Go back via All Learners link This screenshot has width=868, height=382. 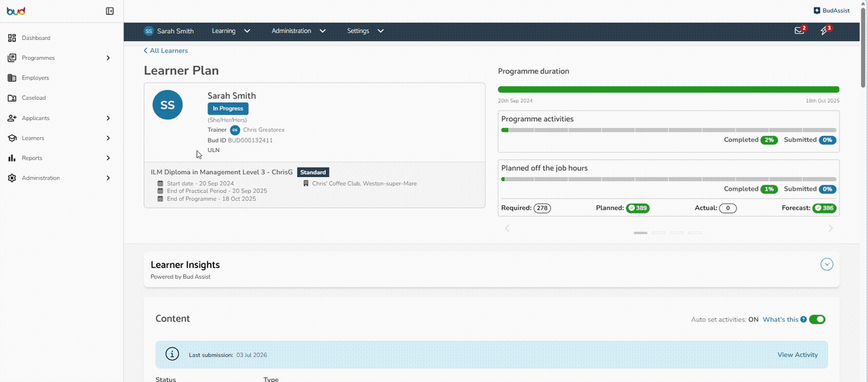point(165,51)
